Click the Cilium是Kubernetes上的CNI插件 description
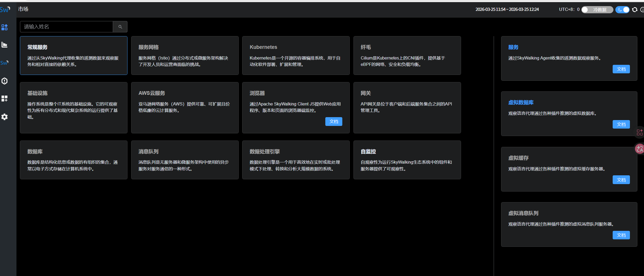This screenshot has width=644, height=276. pos(403,61)
